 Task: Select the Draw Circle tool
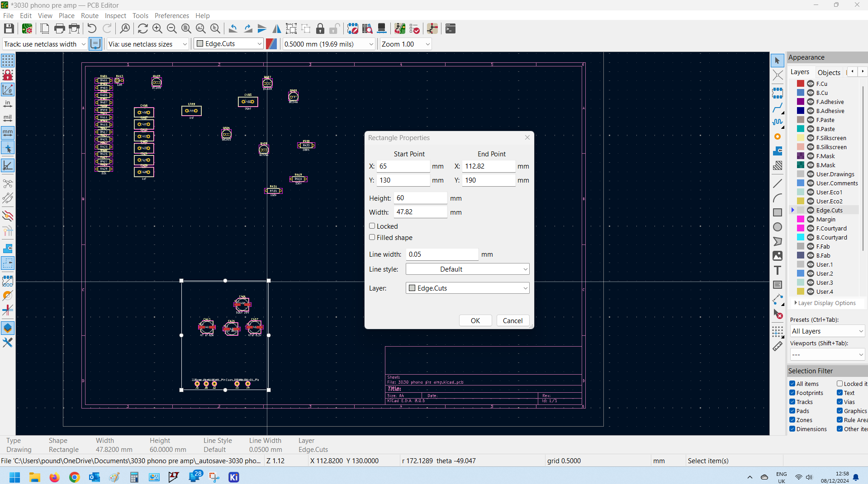click(778, 227)
